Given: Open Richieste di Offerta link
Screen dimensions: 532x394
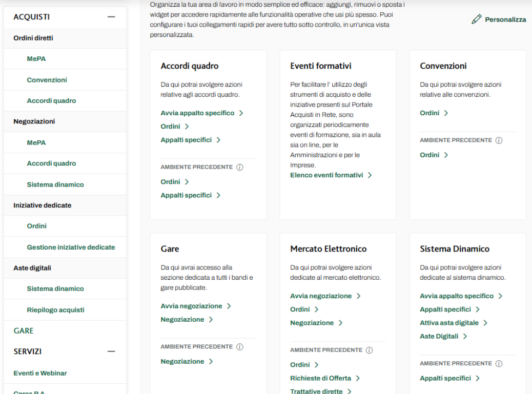Looking at the screenshot, I should pos(320,378).
